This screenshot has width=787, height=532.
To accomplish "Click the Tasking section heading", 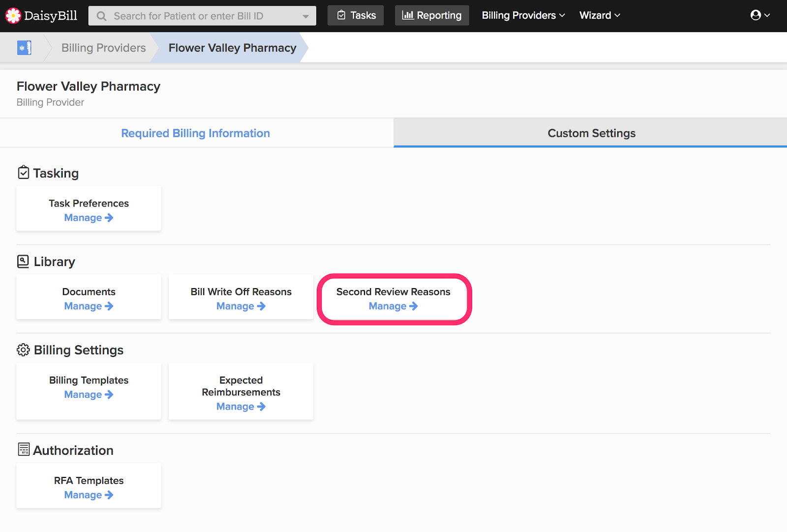I will [56, 173].
